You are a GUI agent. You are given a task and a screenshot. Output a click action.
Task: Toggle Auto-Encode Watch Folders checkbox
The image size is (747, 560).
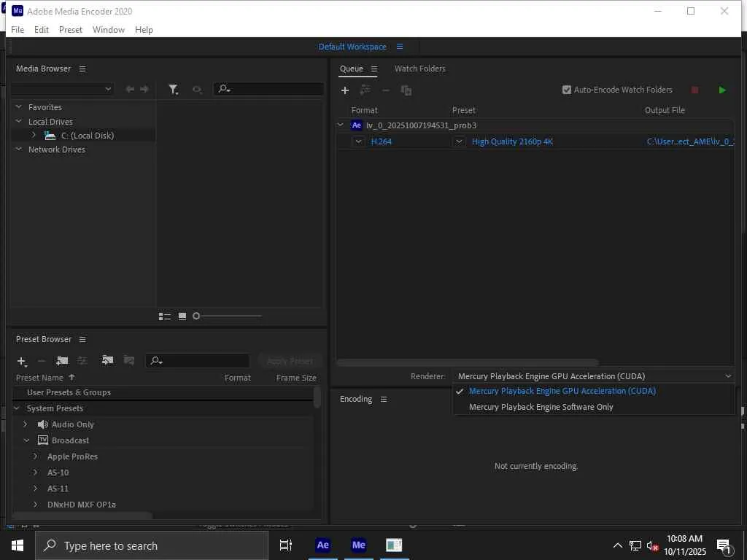pos(566,90)
